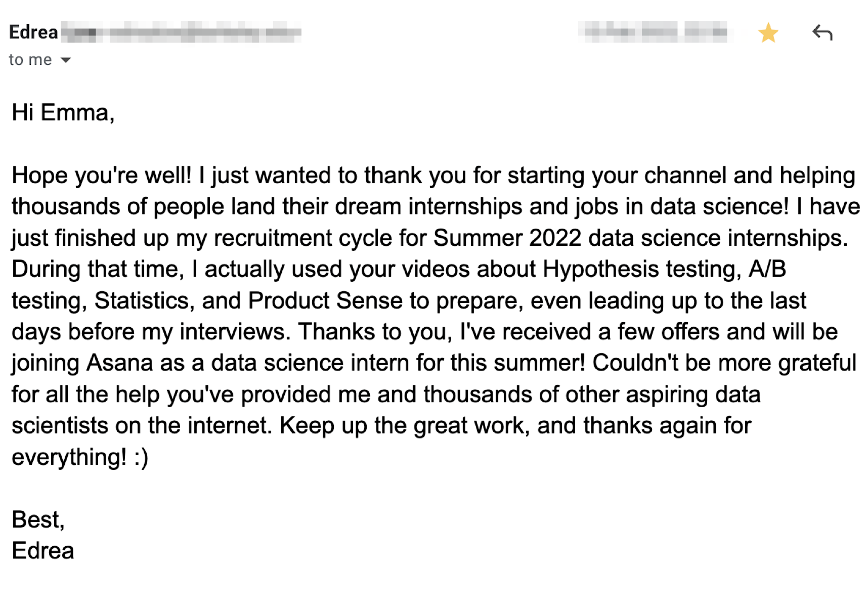Click the word "Asana" in the message
This screenshot has height=612, width=868.
coord(119,363)
